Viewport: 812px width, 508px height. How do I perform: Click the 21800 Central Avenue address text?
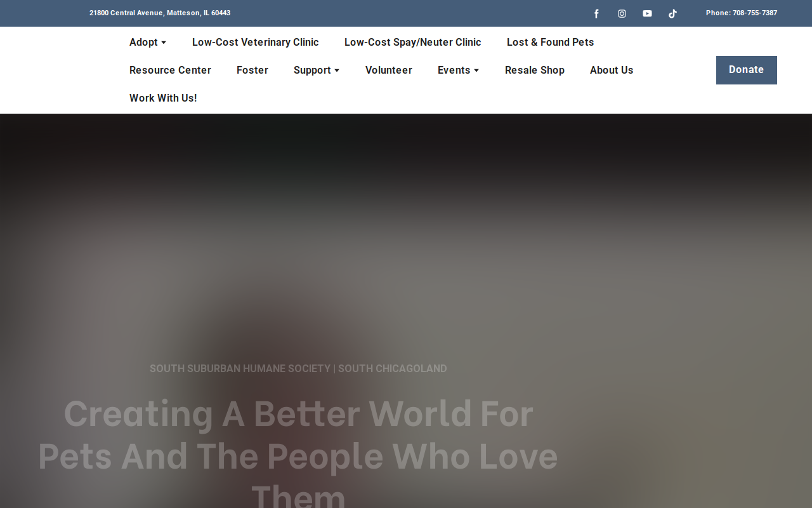[160, 13]
